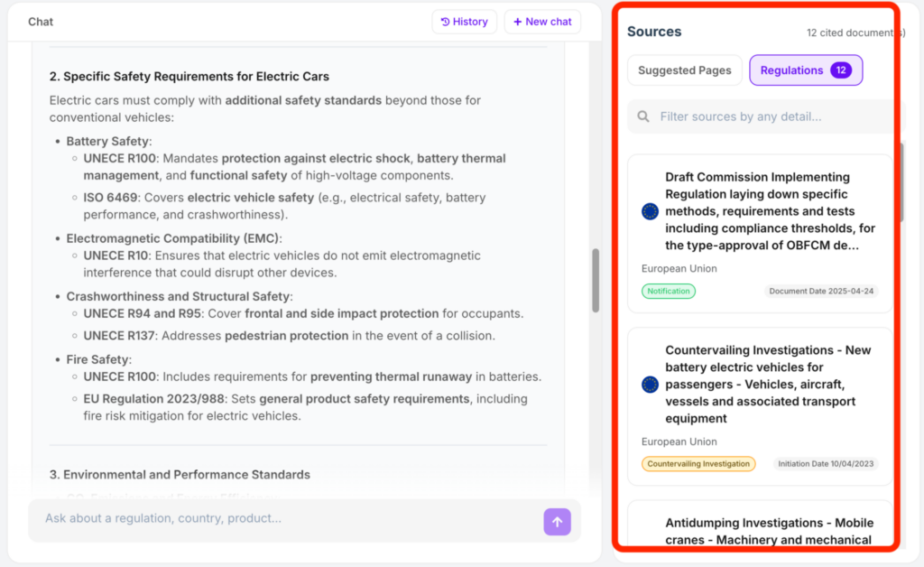
Task: Open the Draft Commission Implementing Regulation document
Action: pyautogui.click(x=760, y=234)
